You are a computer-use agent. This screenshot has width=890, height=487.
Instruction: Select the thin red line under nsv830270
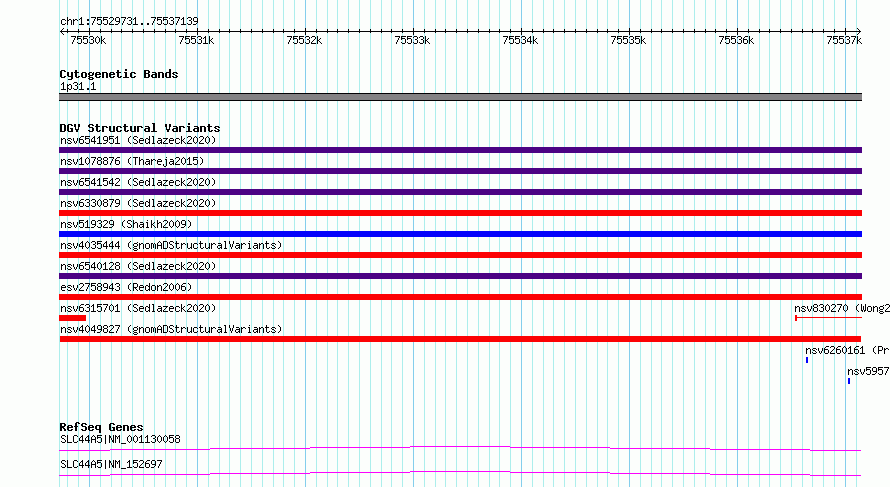[829, 318]
